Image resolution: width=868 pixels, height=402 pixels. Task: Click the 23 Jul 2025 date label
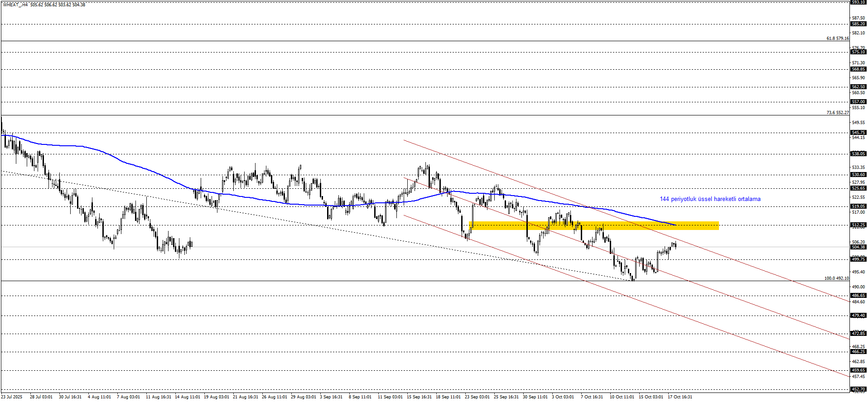pos(12,397)
